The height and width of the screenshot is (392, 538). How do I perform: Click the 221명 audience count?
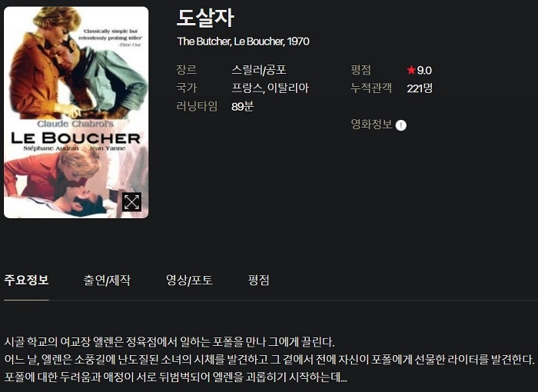pos(420,88)
